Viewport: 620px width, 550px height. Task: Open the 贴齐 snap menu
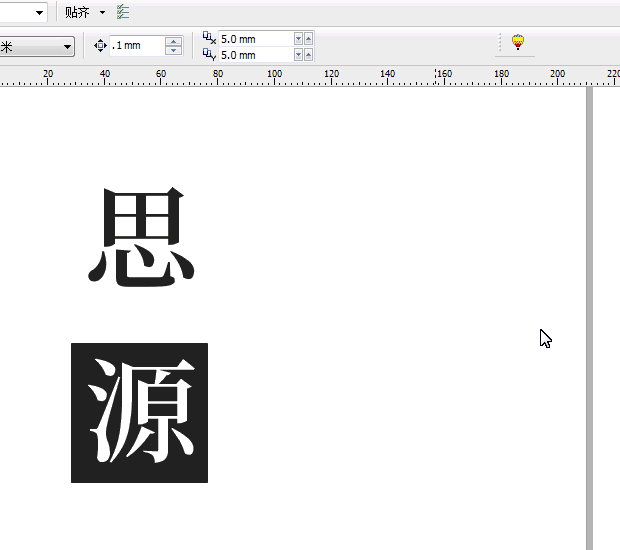click(77, 12)
